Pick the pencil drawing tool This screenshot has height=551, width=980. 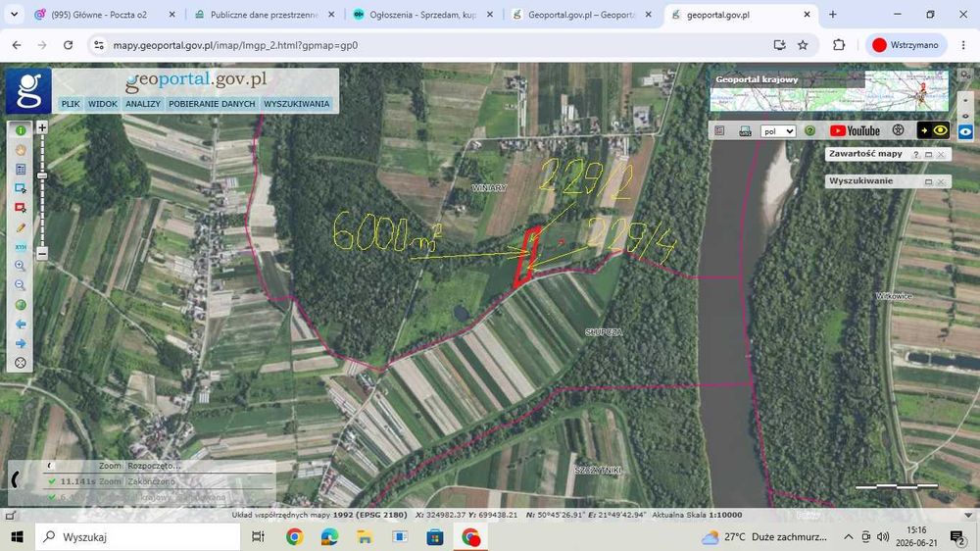pyautogui.click(x=21, y=227)
